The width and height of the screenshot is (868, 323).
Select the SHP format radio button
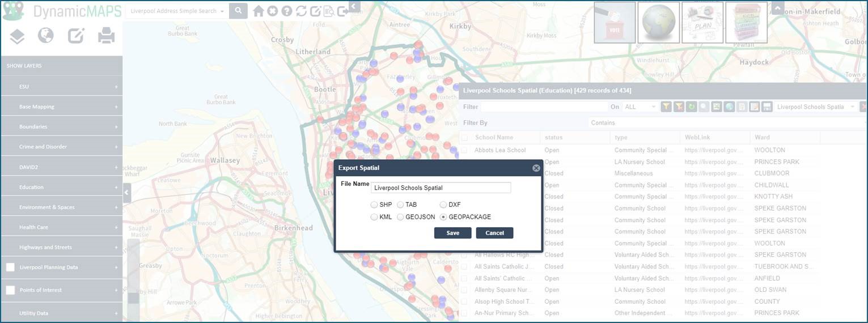pos(374,205)
